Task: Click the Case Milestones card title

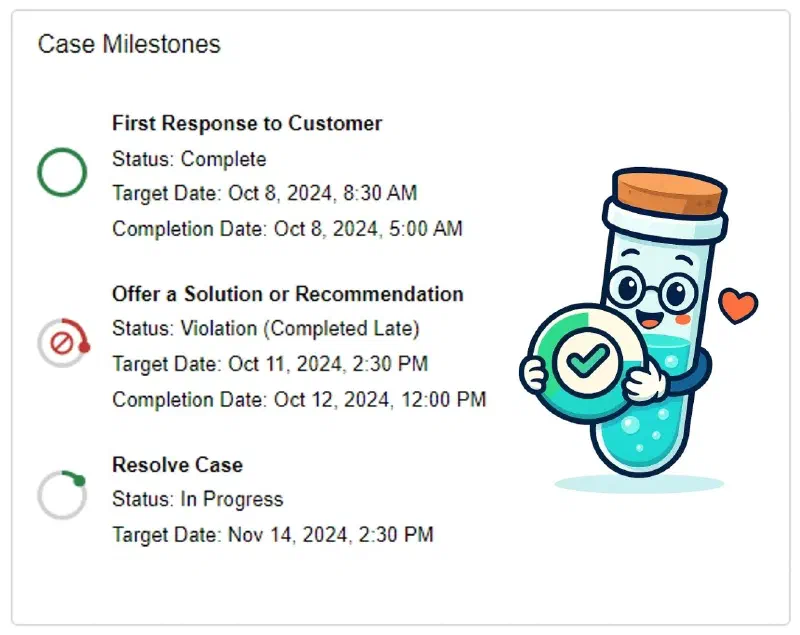Action: (129, 44)
